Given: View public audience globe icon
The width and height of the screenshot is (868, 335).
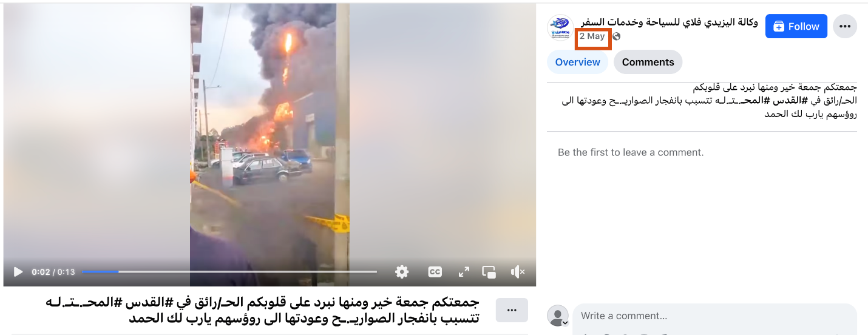Looking at the screenshot, I should pos(616,36).
